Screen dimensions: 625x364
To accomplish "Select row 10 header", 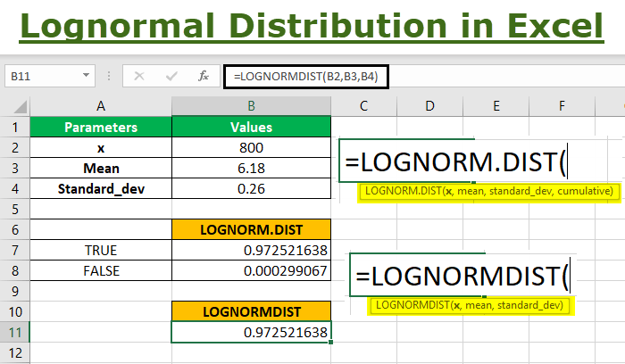I will coord(15,312).
